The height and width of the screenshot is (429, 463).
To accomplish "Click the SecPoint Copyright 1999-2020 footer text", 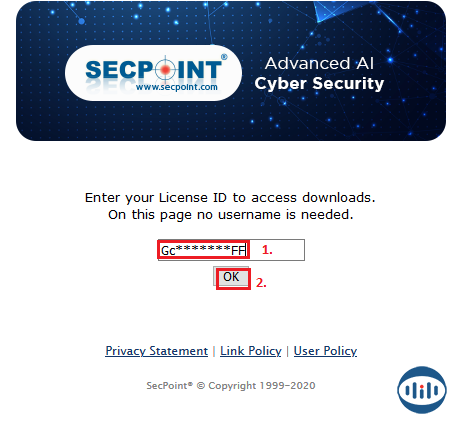I will [x=231, y=386].
